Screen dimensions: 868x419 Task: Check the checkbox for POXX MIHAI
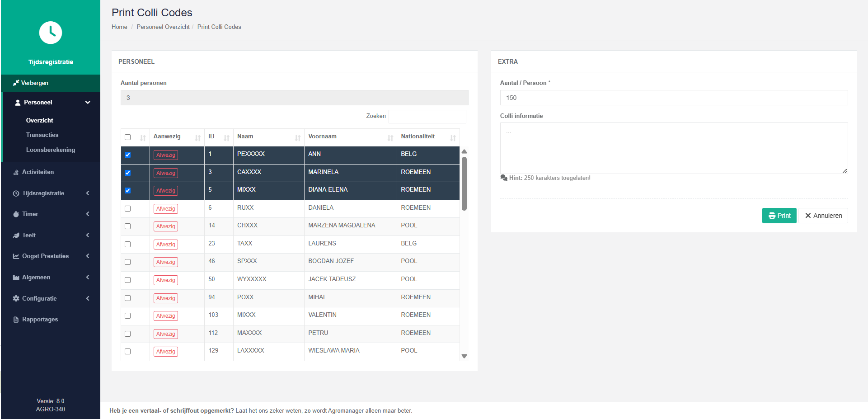pyautogui.click(x=128, y=298)
